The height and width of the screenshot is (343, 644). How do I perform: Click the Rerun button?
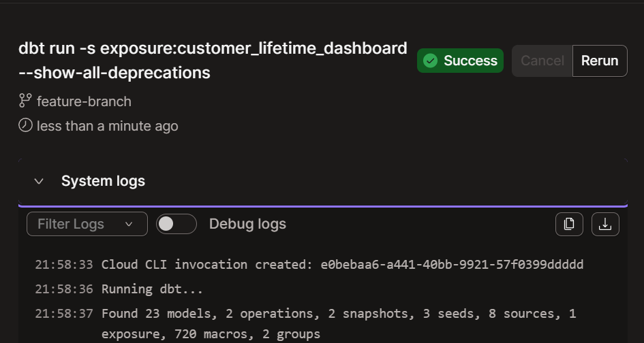(x=600, y=61)
